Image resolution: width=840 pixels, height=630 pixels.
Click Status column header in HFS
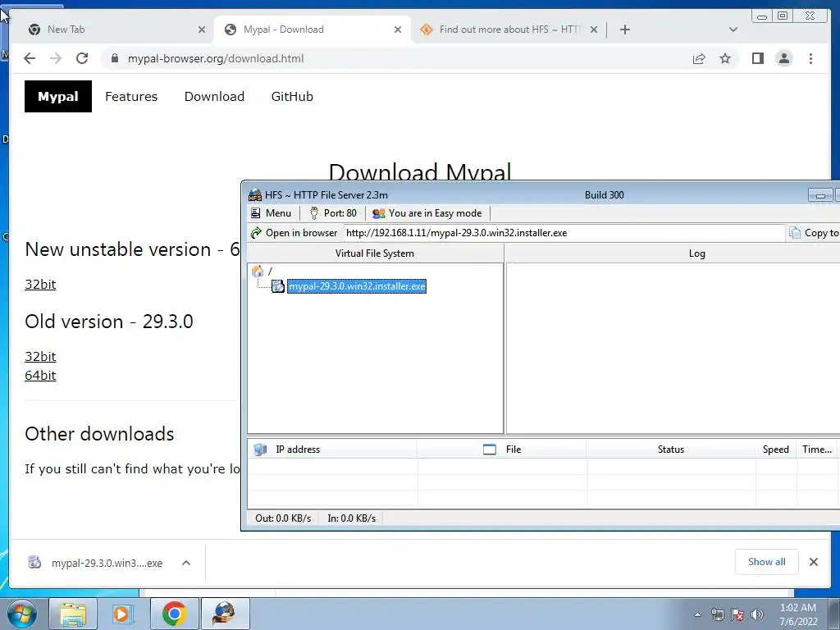click(x=671, y=450)
